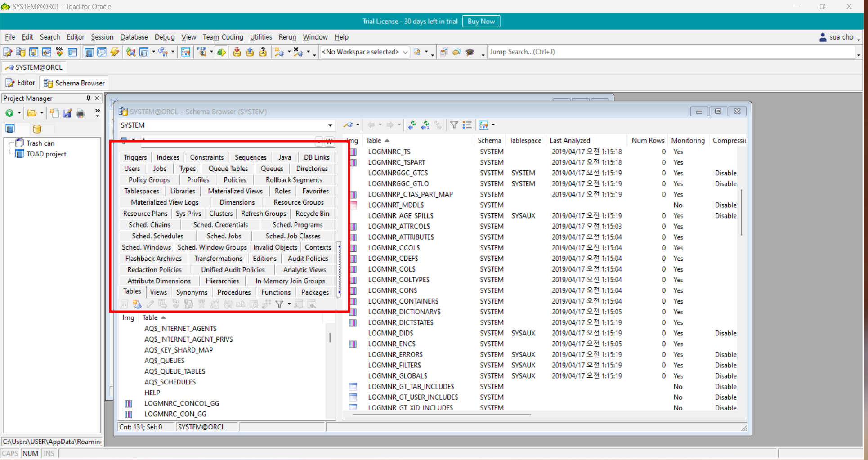Click the Jump Search input field
The width and height of the screenshot is (868, 460).
[x=671, y=52]
